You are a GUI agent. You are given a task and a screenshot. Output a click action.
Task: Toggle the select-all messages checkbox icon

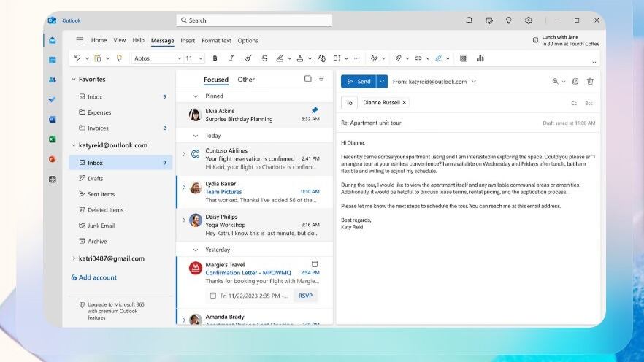point(307,79)
